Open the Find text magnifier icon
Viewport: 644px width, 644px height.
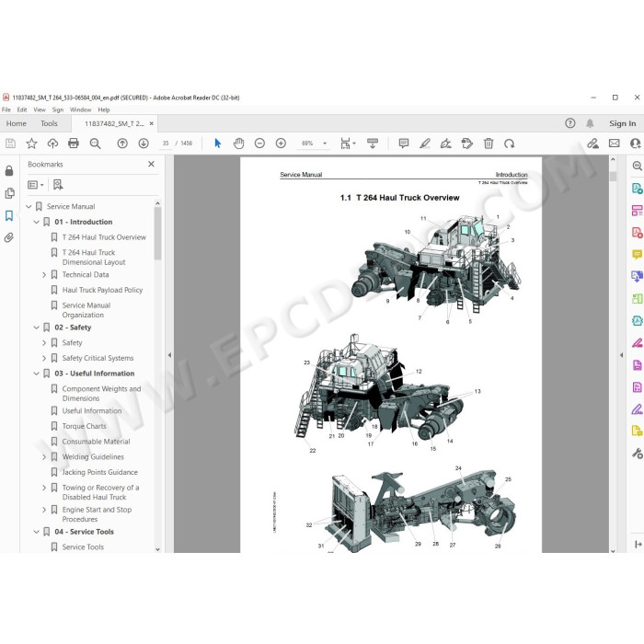[95, 144]
